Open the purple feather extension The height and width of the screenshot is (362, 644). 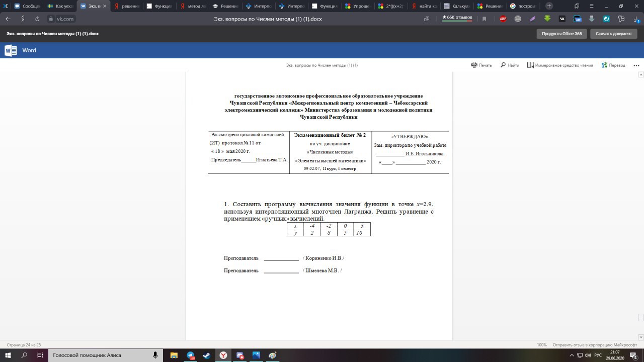(532, 19)
